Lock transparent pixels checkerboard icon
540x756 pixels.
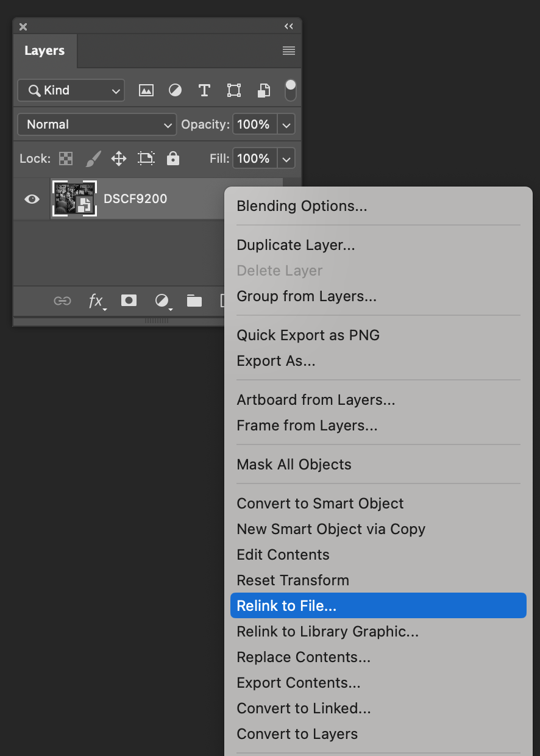66,159
